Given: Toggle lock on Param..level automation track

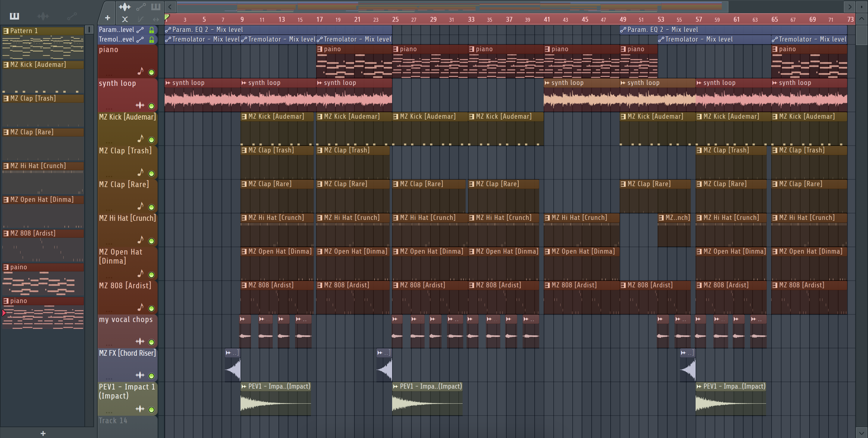Looking at the screenshot, I should point(152,30).
